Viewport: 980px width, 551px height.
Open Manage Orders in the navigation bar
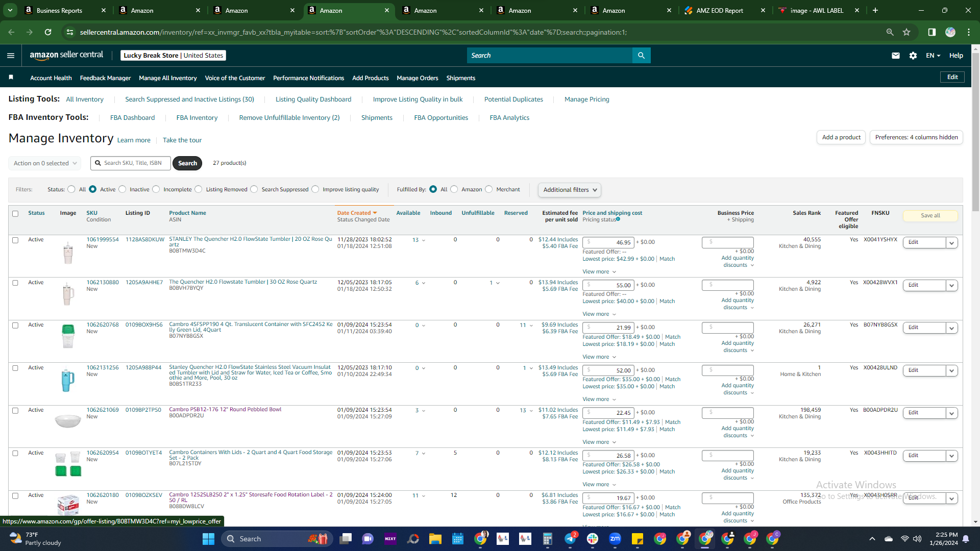tap(418, 78)
